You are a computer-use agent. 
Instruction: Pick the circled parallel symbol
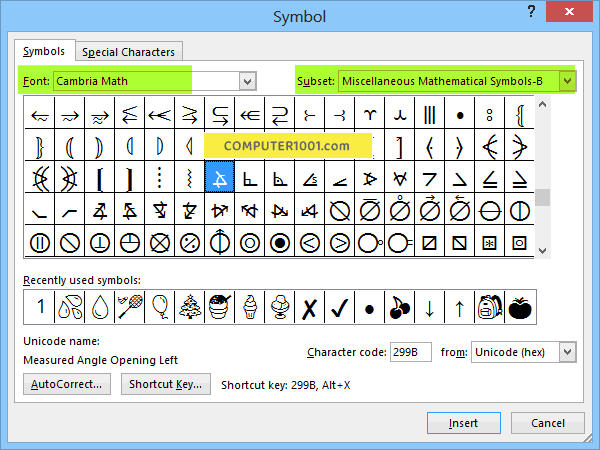40,241
